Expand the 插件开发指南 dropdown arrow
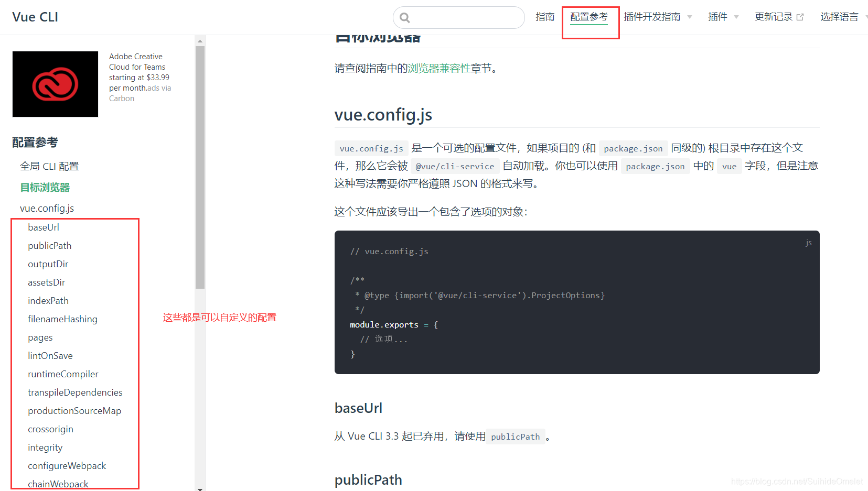Viewport: 868px width, 491px height. click(x=690, y=17)
